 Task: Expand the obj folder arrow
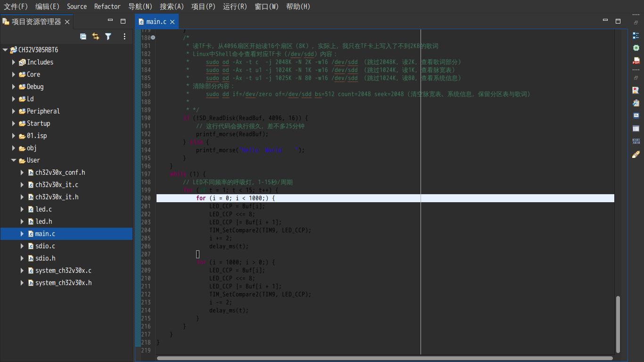[x=14, y=148]
